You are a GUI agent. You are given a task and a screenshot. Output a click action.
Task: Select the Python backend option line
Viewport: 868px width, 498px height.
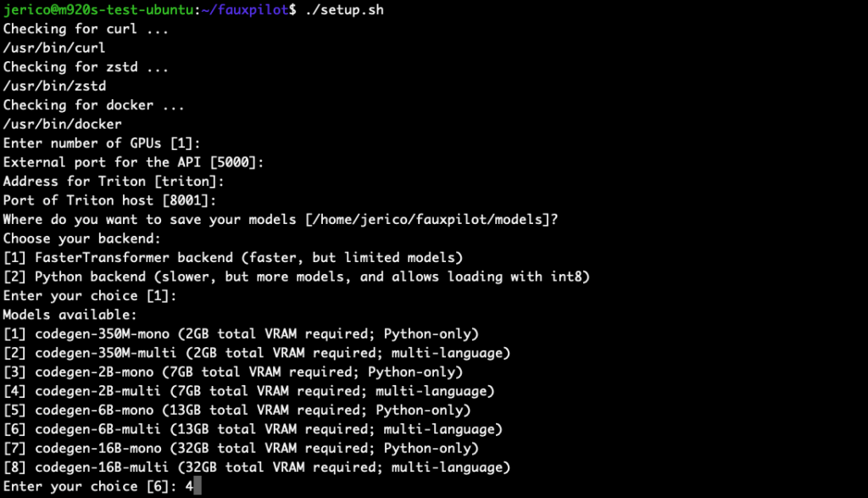coord(296,277)
